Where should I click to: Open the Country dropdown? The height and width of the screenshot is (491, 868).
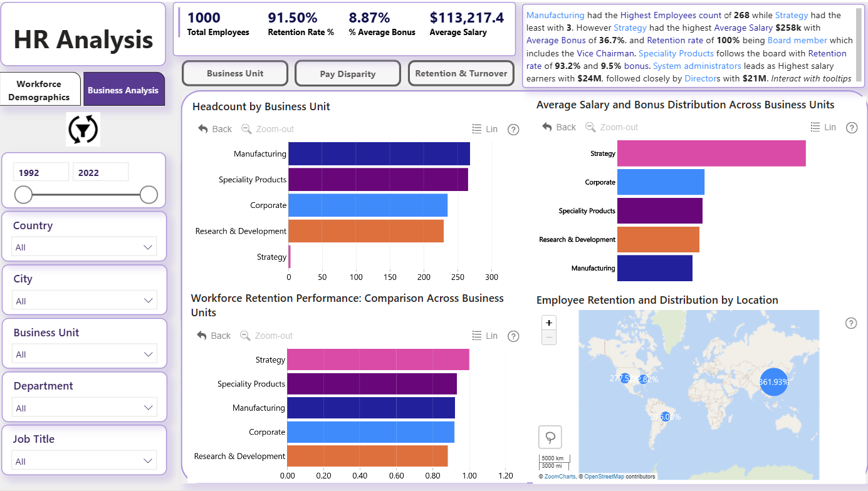[x=84, y=247]
